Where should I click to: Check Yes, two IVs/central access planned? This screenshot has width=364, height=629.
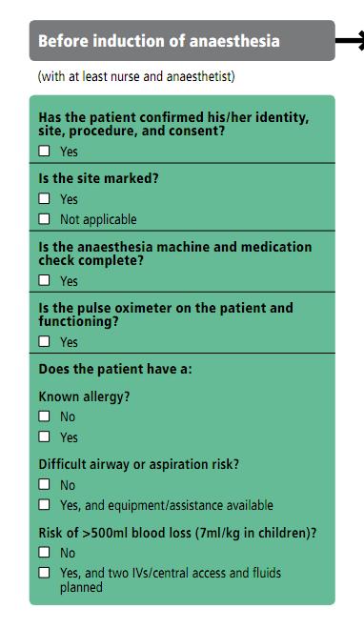[44, 573]
